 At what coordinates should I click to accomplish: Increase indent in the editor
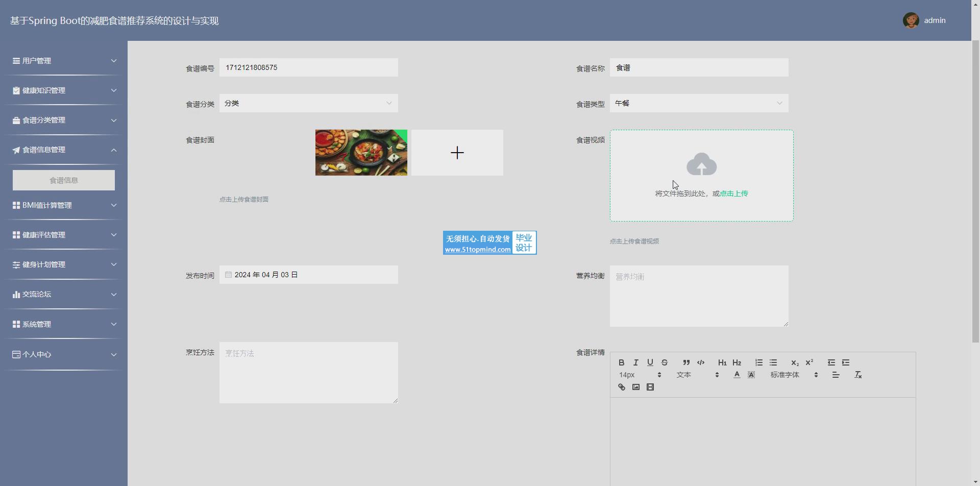[846, 362]
